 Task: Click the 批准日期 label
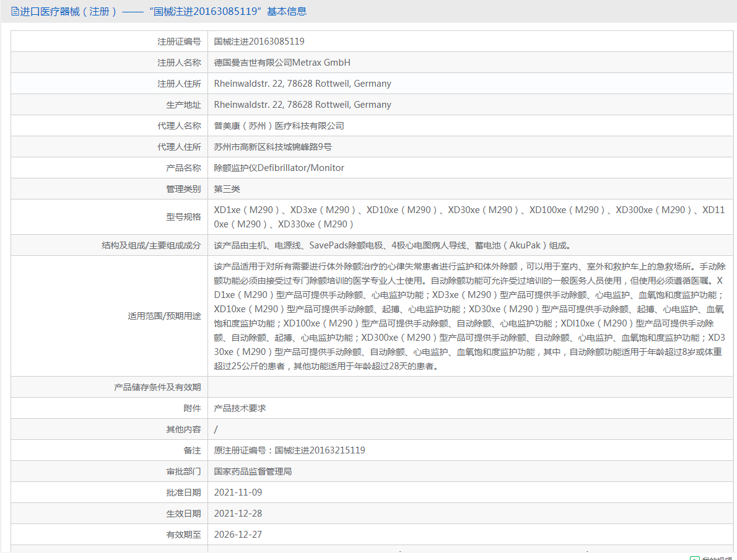coord(183,492)
